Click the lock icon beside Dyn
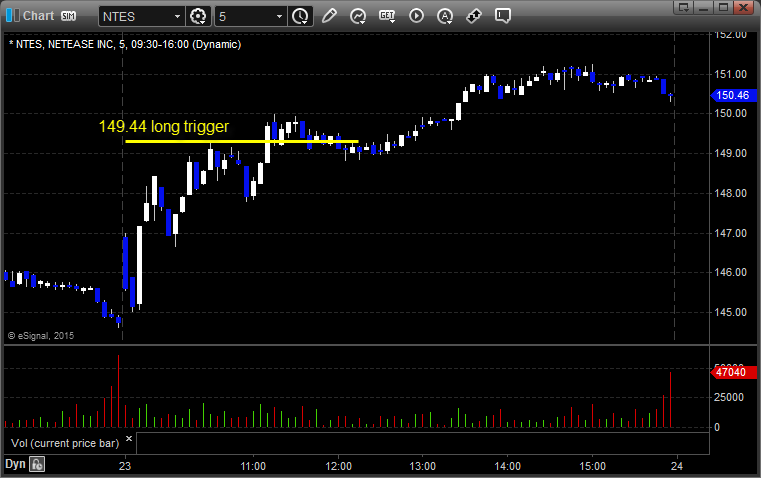The width and height of the screenshot is (761, 478). (37, 464)
